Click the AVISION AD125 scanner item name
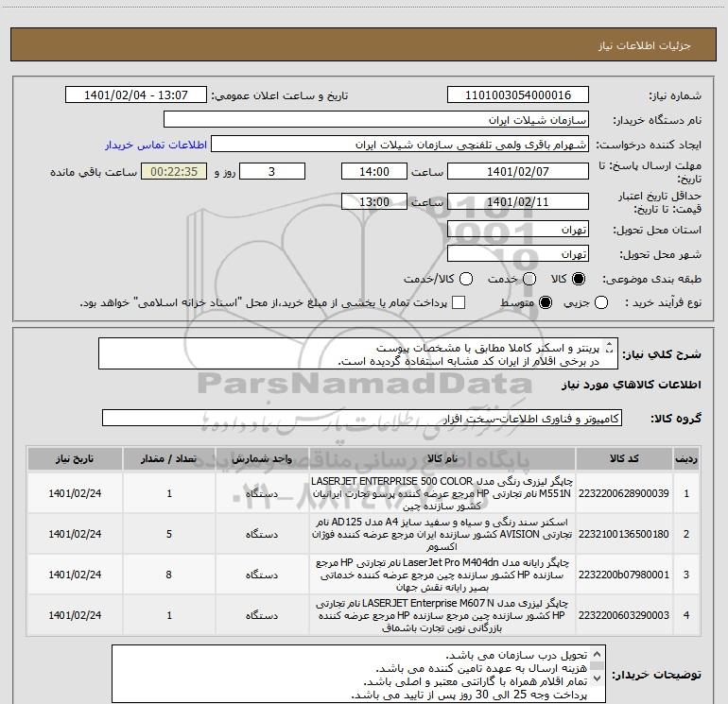The width and height of the screenshot is (728, 704). coord(442,534)
